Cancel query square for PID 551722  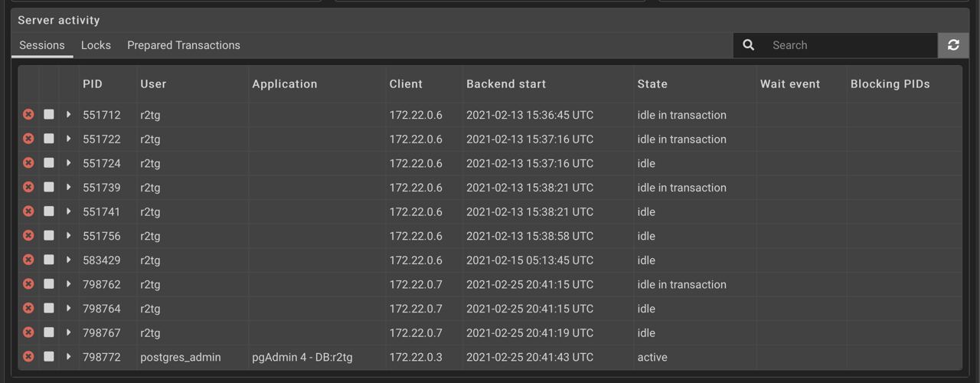point(49,139)
